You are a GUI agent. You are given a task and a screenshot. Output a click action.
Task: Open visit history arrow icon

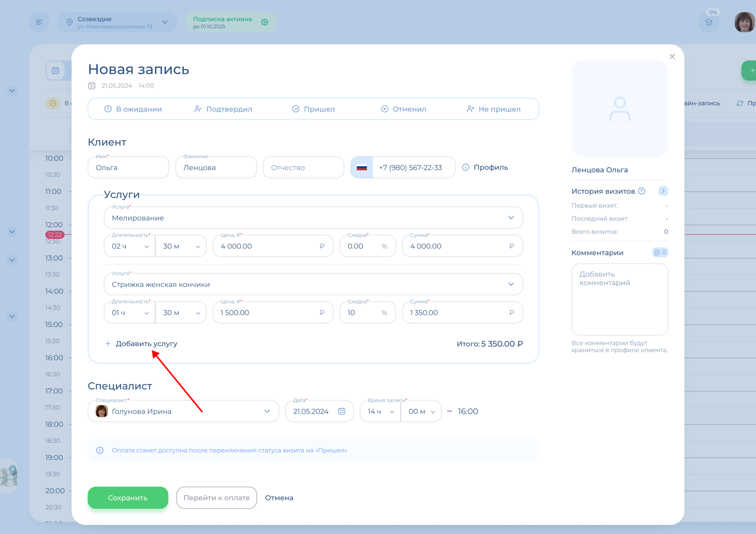[x=663, y=191]
